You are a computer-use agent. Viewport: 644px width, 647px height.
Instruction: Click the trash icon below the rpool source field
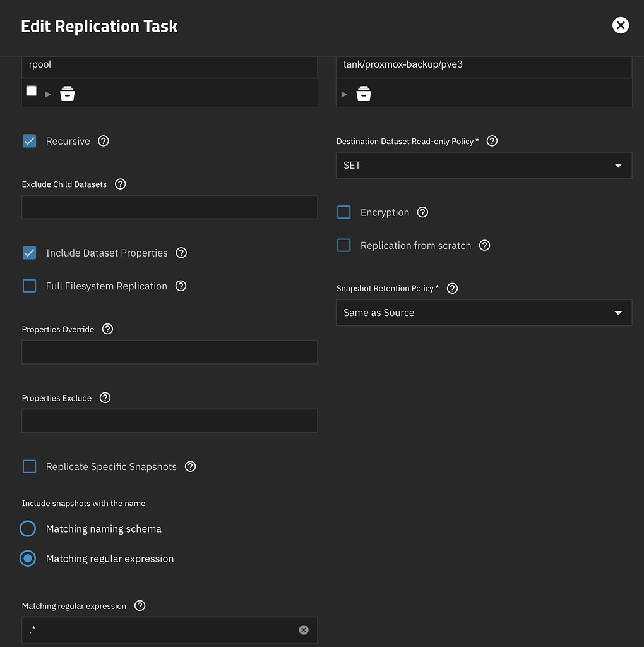pos(68,93)
